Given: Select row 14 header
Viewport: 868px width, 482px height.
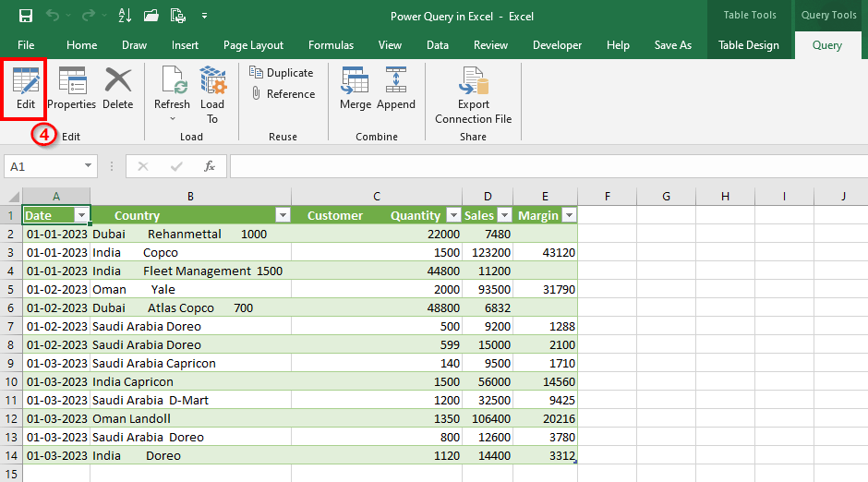Looking at the screenshot, I should click(11, 455).
